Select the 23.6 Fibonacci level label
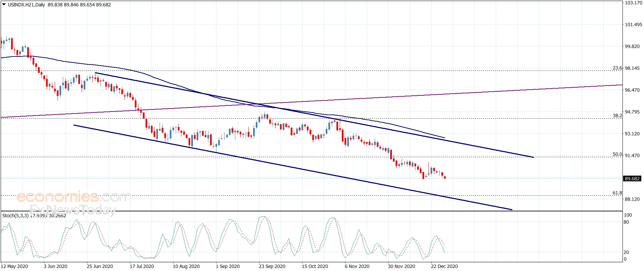644x271 pixels. (x=617, y=68)
